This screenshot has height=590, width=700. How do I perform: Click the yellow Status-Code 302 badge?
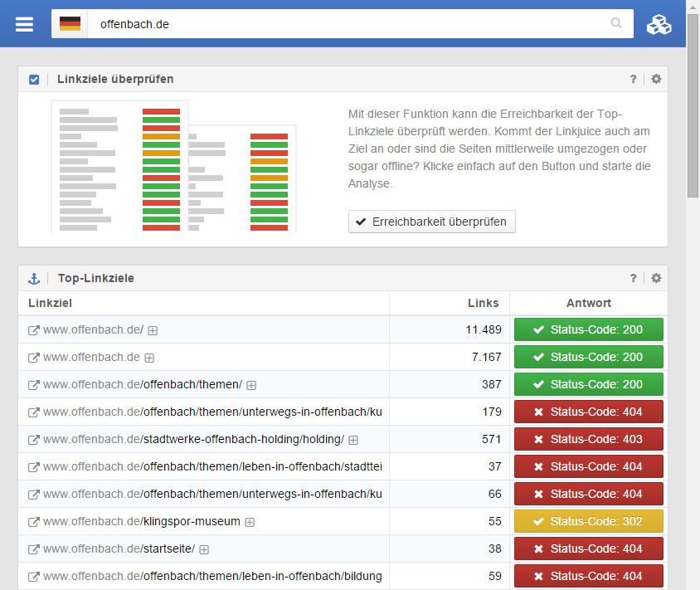tap(589, 521)
